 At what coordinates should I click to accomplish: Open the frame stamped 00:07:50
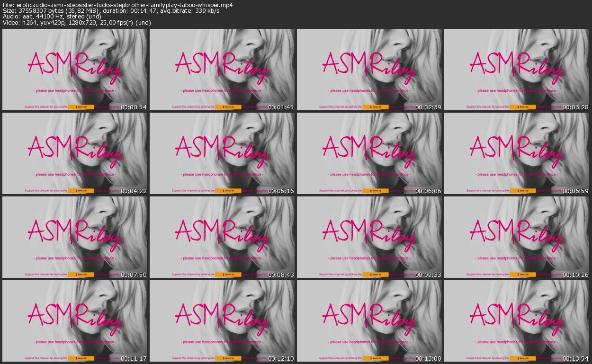click(x=75, y=237)
